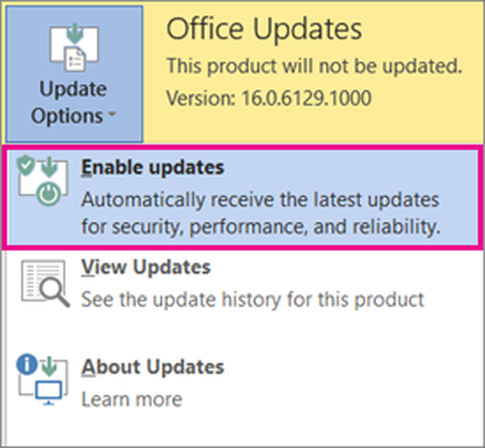Click See the update history description

[252, 299]
